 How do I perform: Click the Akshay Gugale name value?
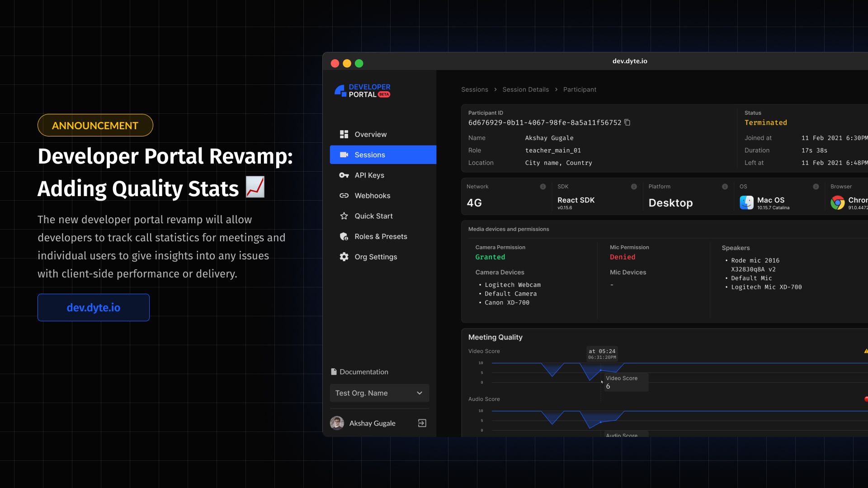[x=549, y=138]
